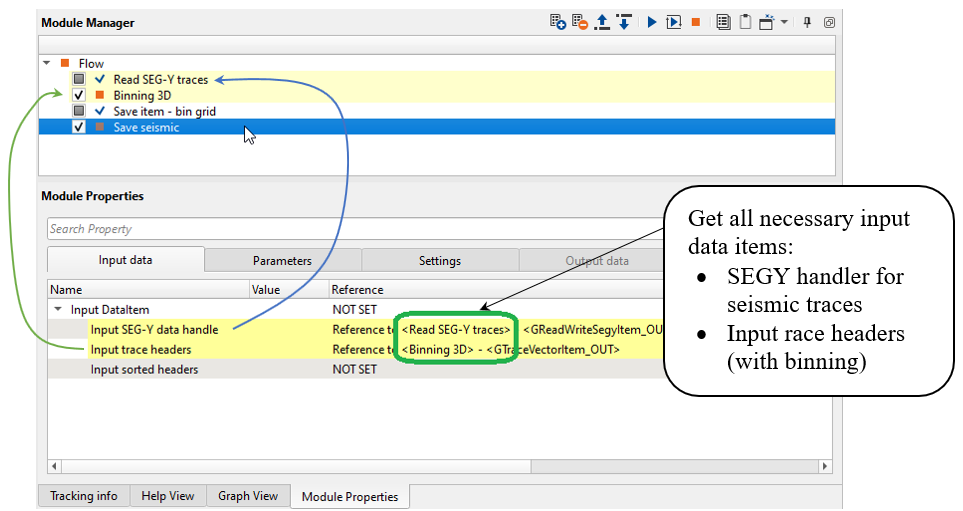Click the remove module icon
Image resolution: width=963 pixels, height=511 pixels.
tap(581, 22)
